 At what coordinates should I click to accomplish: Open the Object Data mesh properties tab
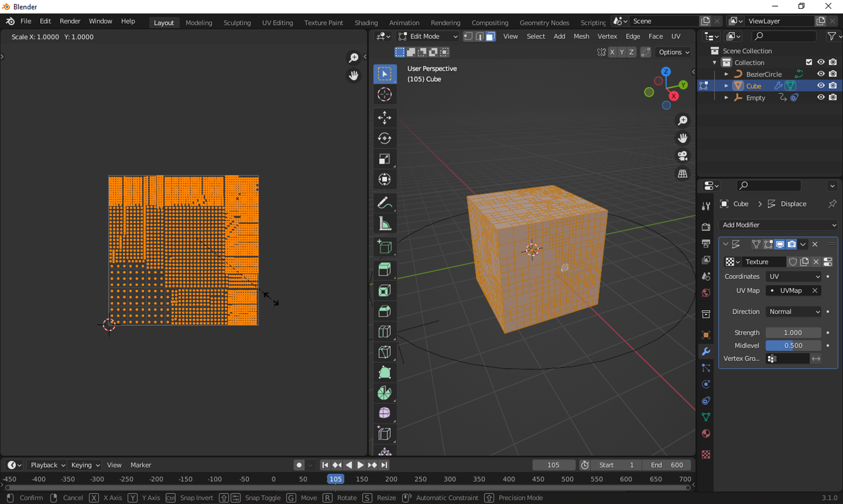click(706, 417)
